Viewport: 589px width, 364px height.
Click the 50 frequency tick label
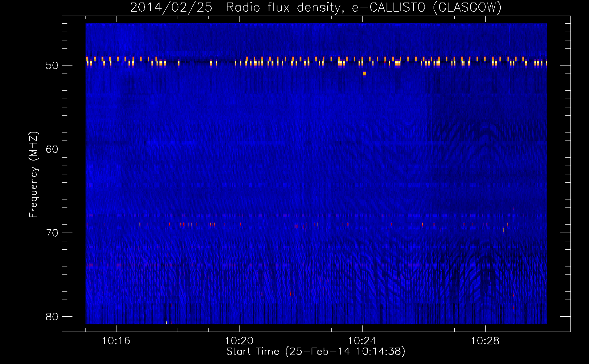click(x=52, y=66)
